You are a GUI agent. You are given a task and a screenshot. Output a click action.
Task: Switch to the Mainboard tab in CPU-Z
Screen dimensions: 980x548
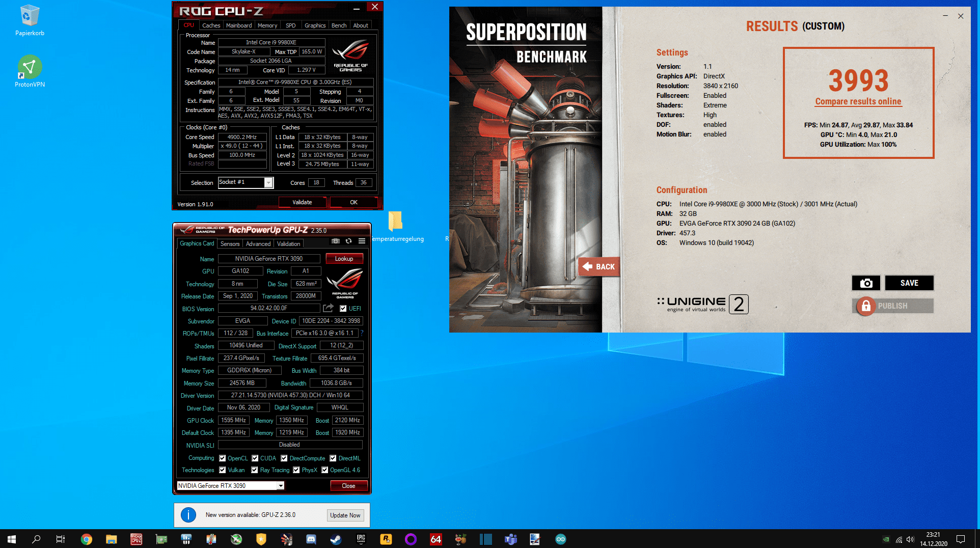click(x=239, y=25)
